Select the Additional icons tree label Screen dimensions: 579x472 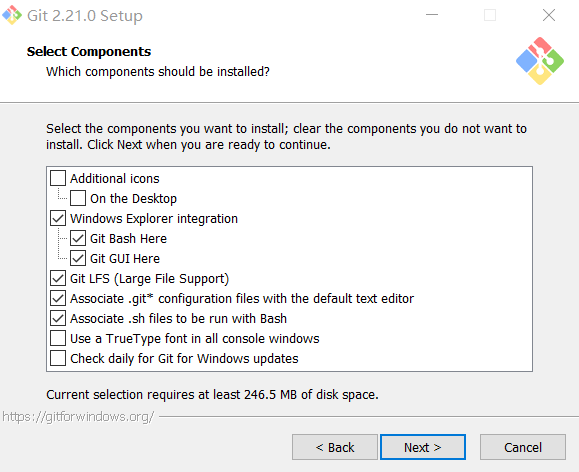[115, 179]
